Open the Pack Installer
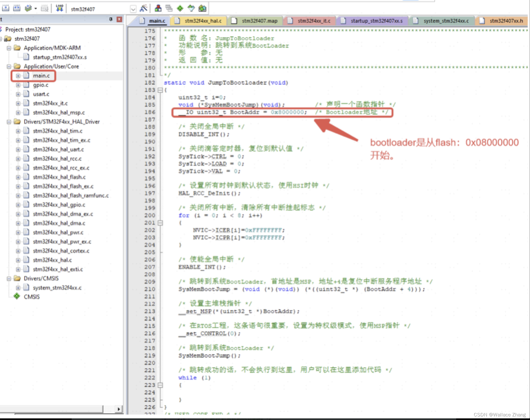Image resolution: width=530 pixels, height=420 pixels. click(202, 8)
